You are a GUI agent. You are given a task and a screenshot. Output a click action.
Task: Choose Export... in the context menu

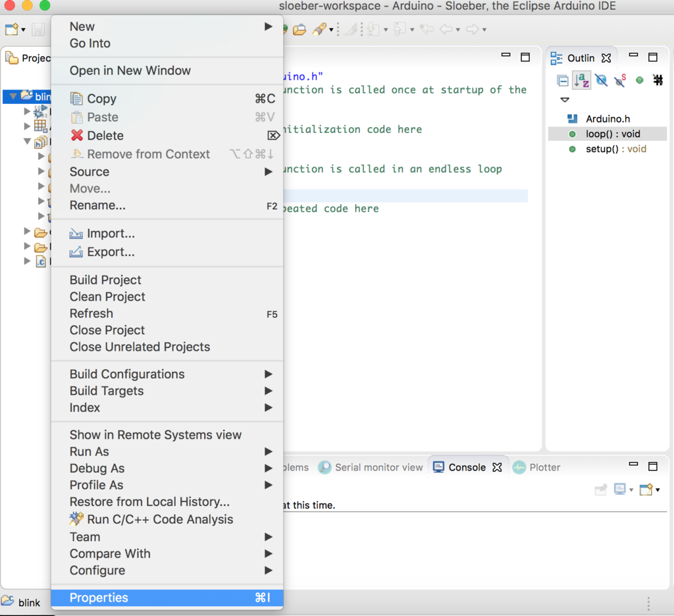(x=167, y=252)
